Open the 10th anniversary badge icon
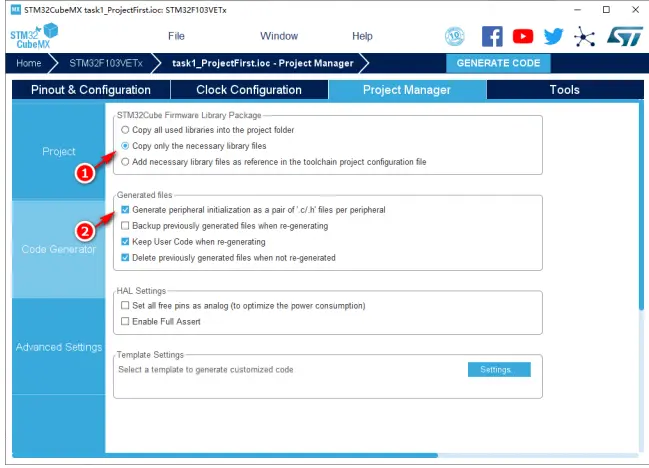The width and height of the screenshot is (649, 468). coord(454,36)
